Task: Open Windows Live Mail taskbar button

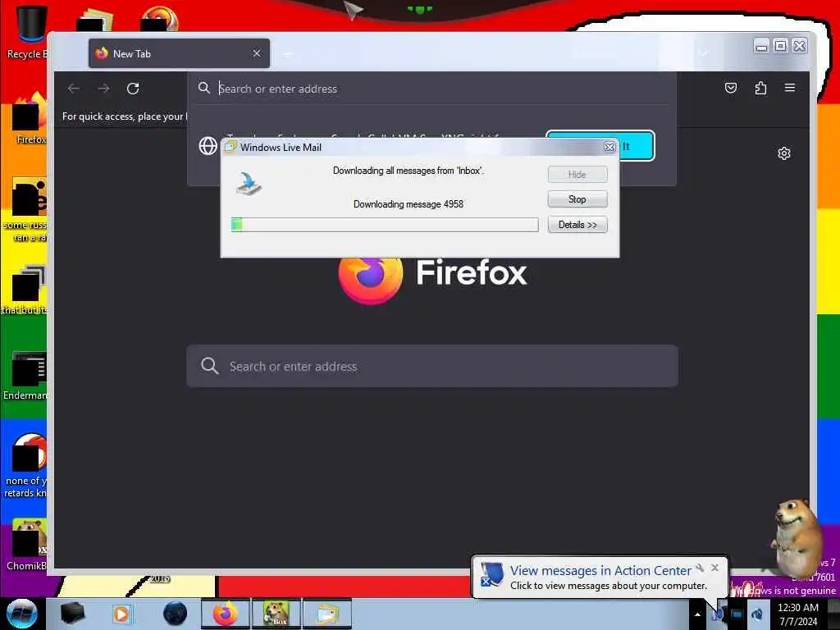Action: point(326,614)
